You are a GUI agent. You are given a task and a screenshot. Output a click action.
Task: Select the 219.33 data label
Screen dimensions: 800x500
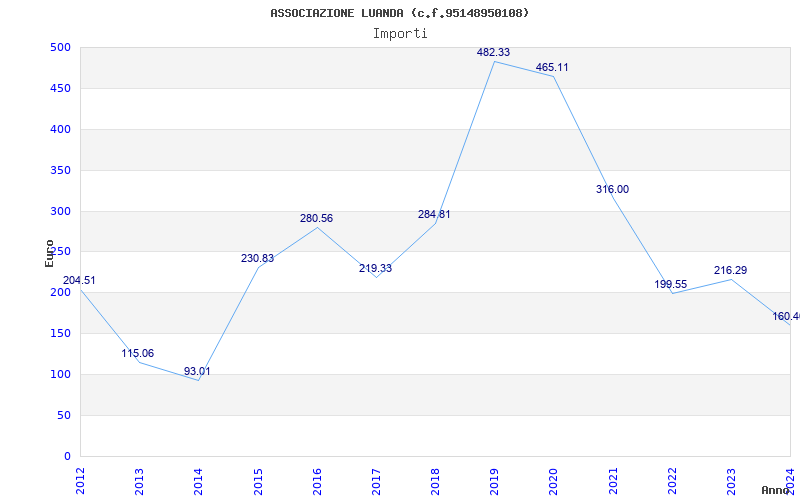[x=376, y=268]
